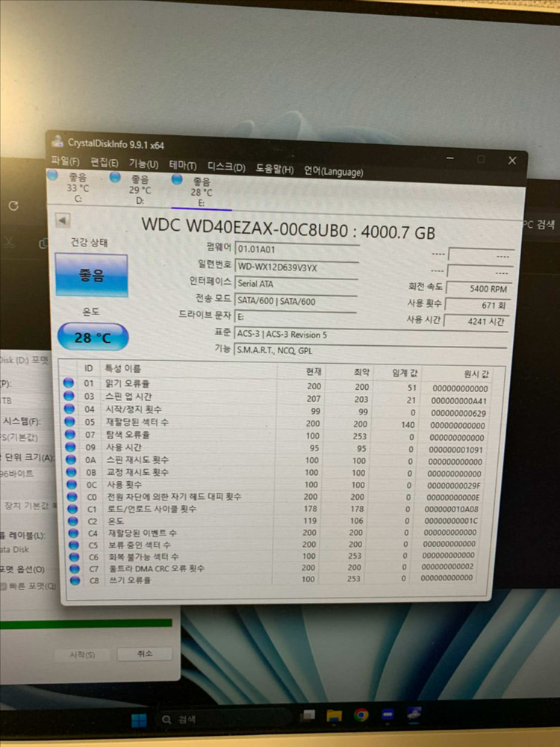Click status icon for C8 쓰기 오류율
The width and height of the screenshot is (560, 747).
75,580
